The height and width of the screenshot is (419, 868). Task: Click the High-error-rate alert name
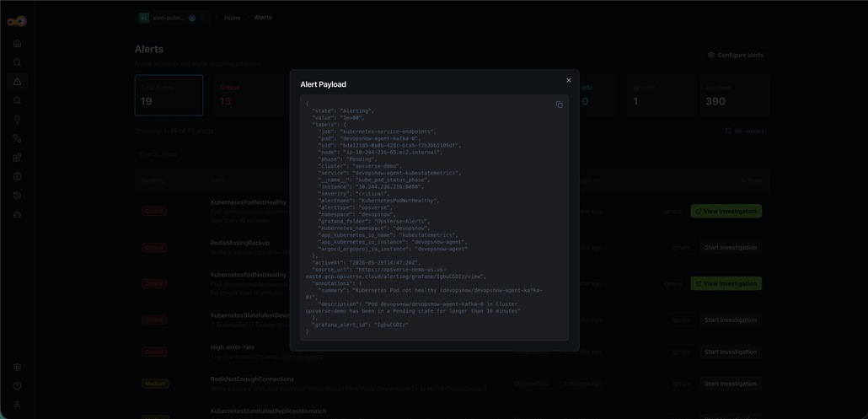(x=233, y=347)
